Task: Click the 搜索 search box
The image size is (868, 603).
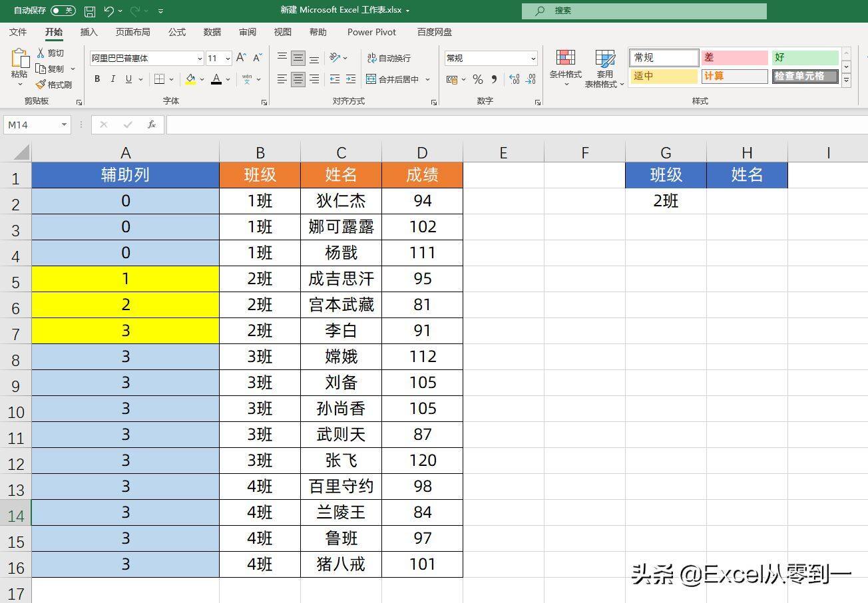Action: click(644, 11)
